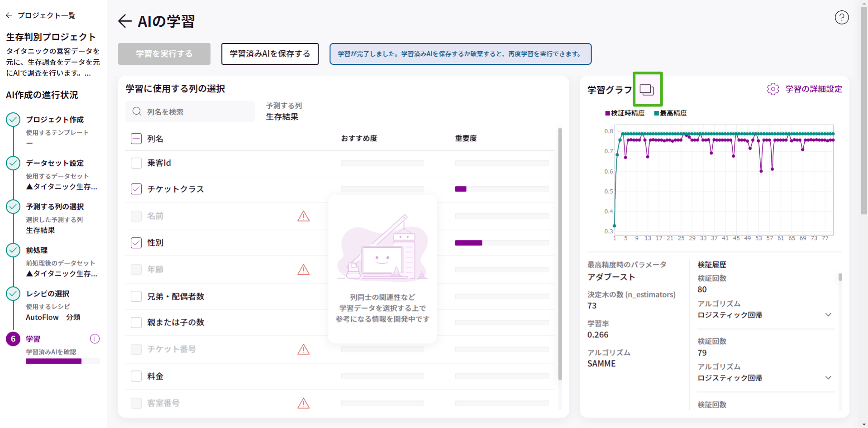Uncheck the チケットクラス column checkbox
868x428 pixels.
136,189
